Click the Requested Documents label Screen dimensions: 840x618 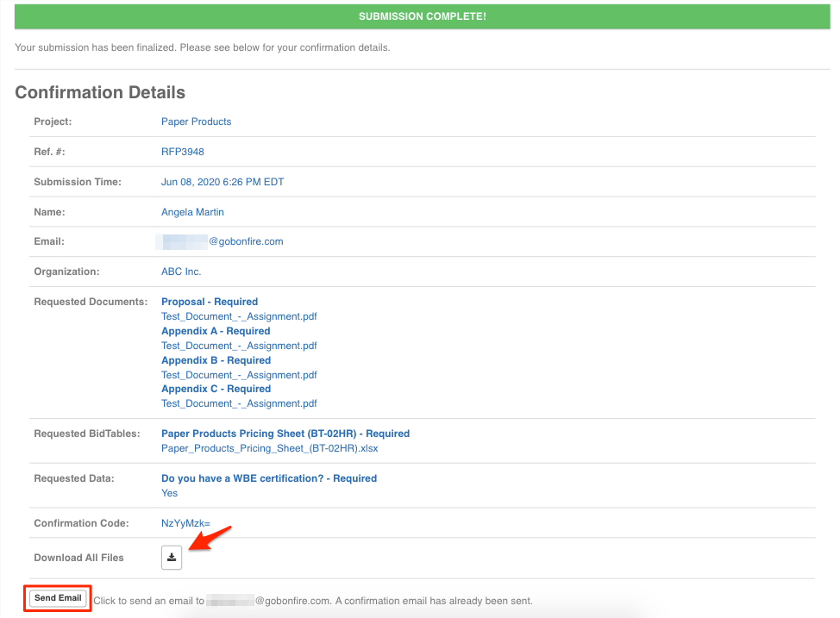(x=91, y=302)
